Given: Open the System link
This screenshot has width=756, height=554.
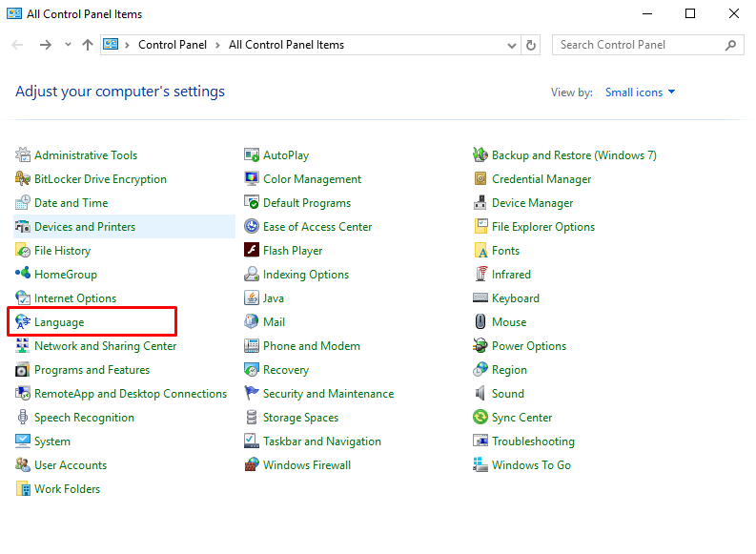Looking at the screenshot, I should 52,441.
